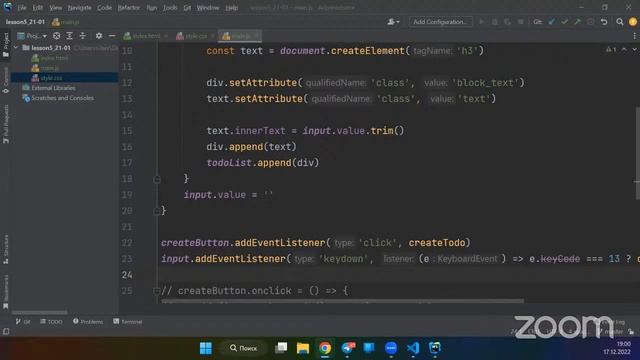Open the Git tool window at bottom
This screenshot has height=360, width=640.
pos(23,322)
